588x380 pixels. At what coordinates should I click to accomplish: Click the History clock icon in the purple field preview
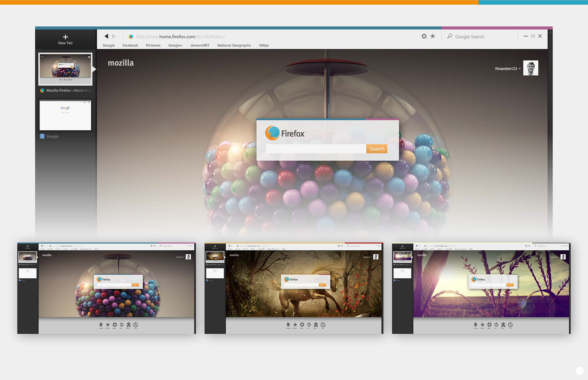coord(510,325)
